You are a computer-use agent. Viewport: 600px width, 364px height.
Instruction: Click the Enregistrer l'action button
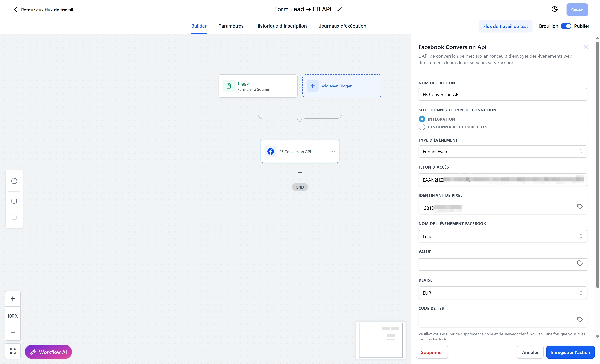tap(570, 352)
